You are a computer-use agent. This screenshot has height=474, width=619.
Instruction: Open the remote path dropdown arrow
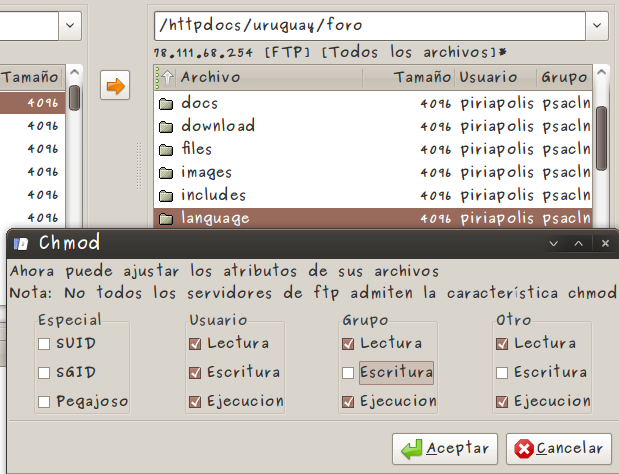[x=596, y=26]
